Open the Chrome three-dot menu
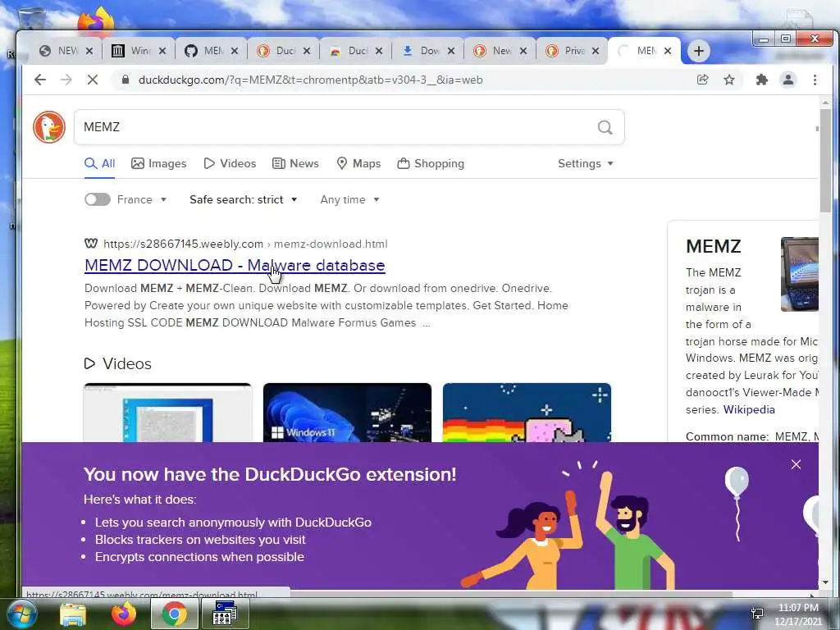This screenshot has height=630, width=840. pyautogui.click(x=815, y=80)
